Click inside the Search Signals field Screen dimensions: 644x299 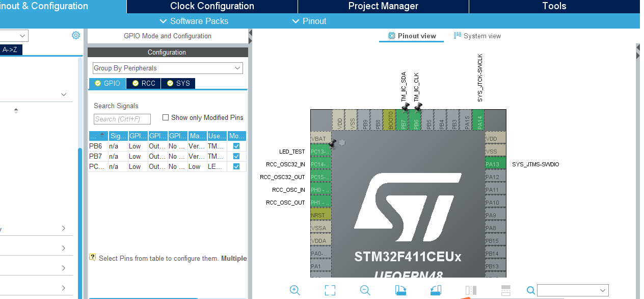coord(121,119)
